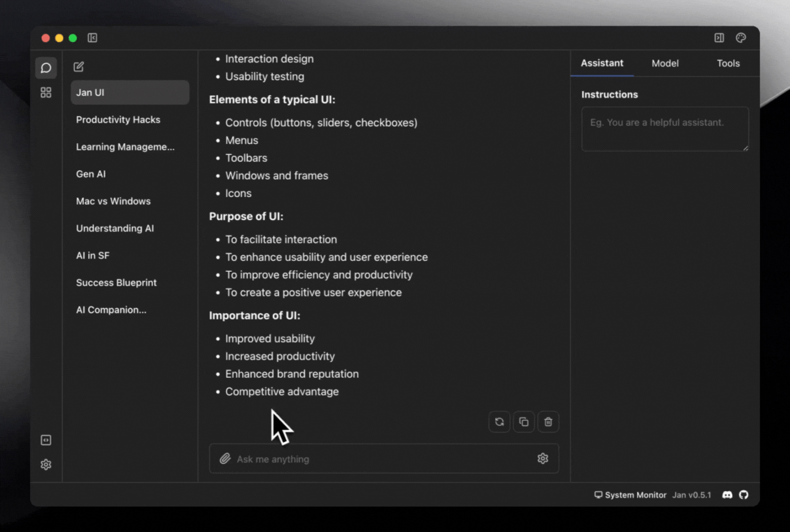Regenerate the response with the refresh icon

pyautogui.click(x=499, y=422)
